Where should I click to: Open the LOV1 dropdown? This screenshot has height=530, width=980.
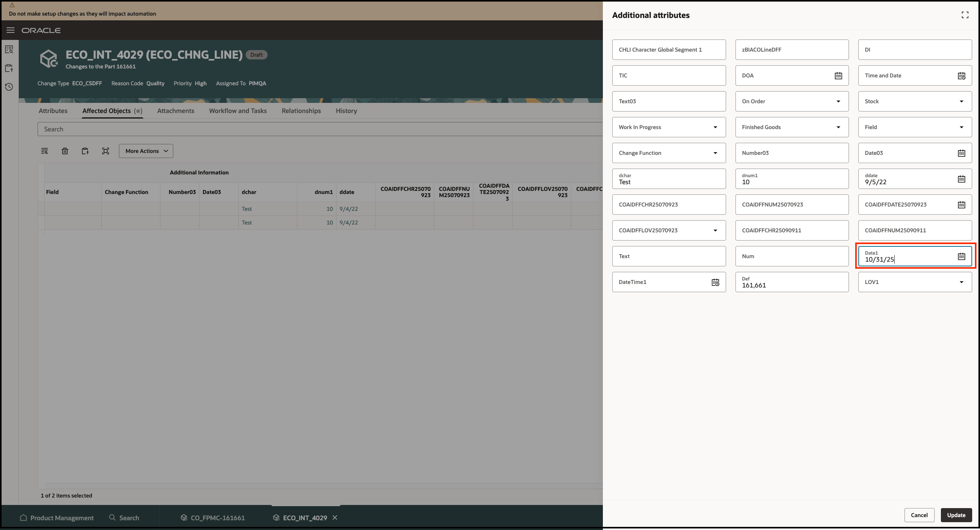962,282
